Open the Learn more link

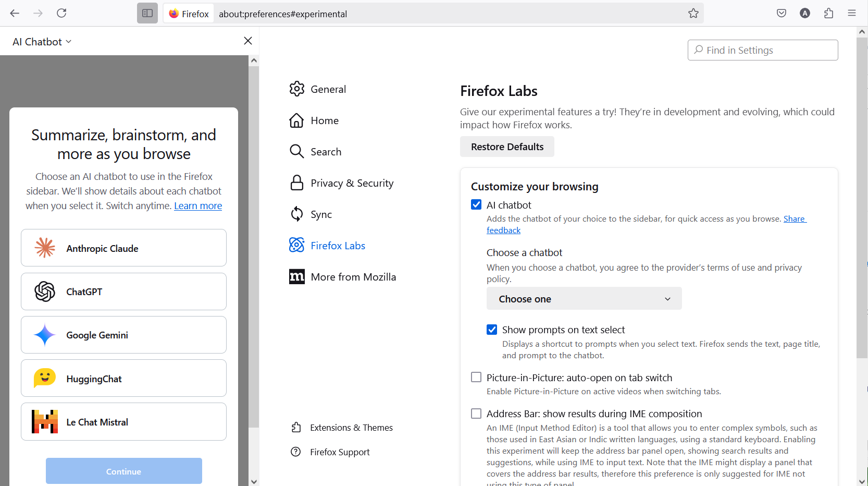point(198,205)
